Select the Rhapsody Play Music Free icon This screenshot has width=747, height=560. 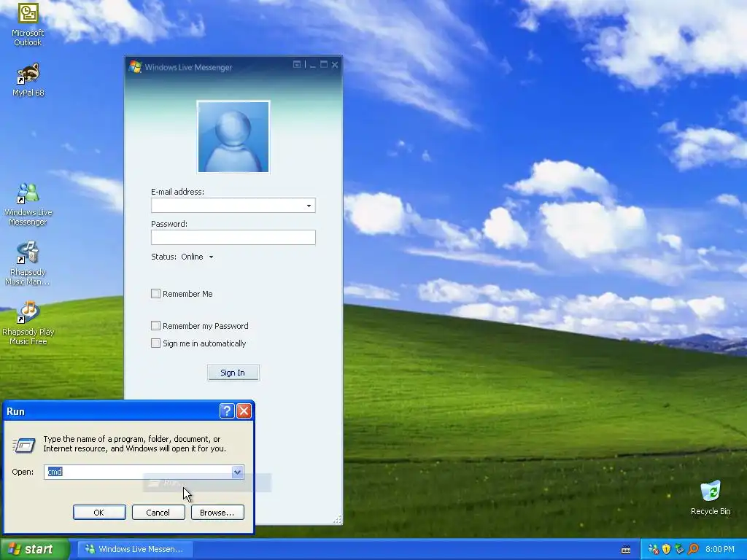28,323
